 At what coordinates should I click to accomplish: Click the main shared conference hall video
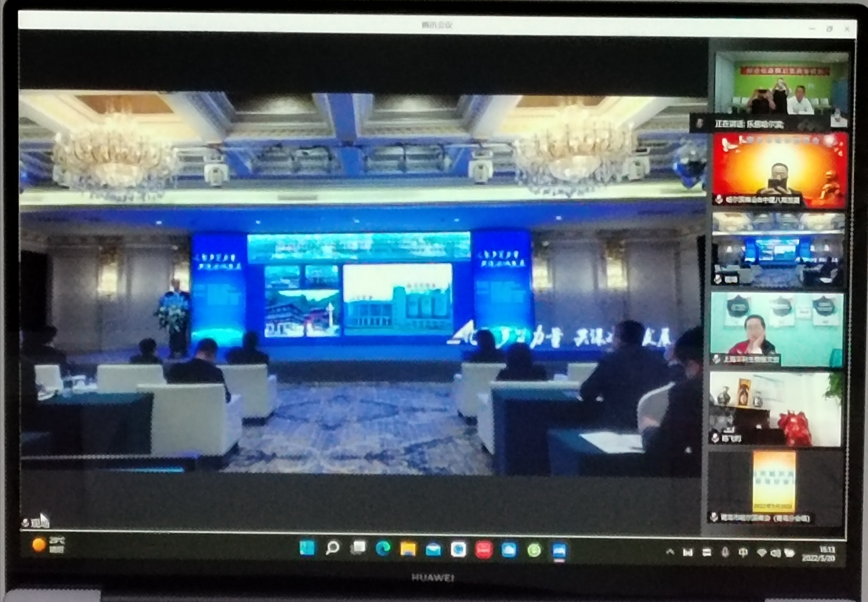pyautogui.click(x=362, y=283)
